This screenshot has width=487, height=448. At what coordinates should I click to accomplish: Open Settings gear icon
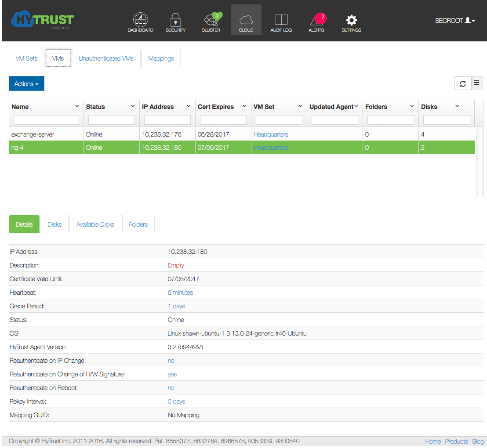351,20
